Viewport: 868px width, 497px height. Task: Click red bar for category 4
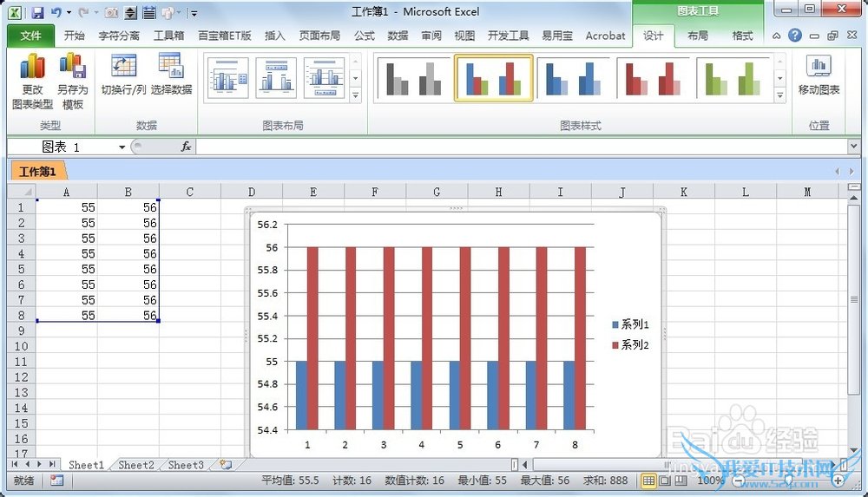tap(427, 338)
